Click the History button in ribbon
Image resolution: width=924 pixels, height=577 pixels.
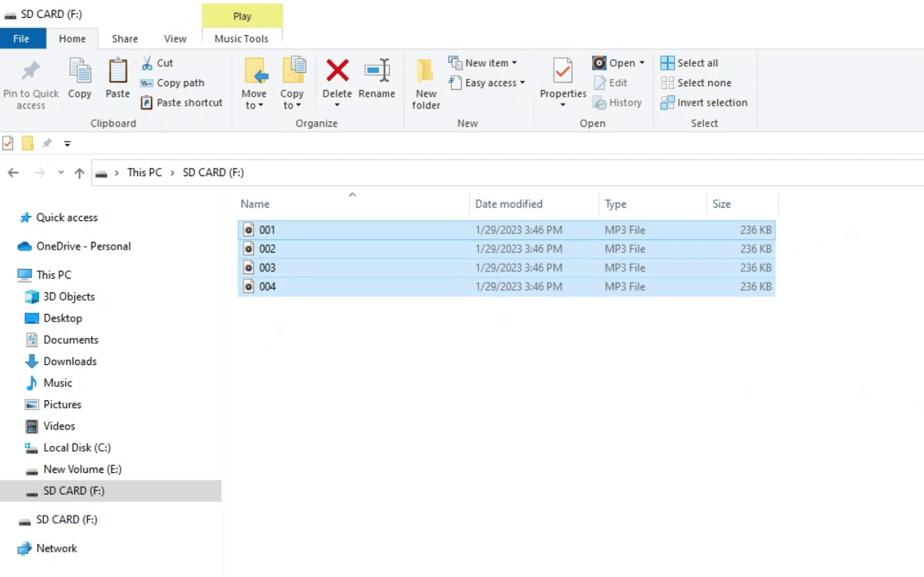[x=617, y=103]
